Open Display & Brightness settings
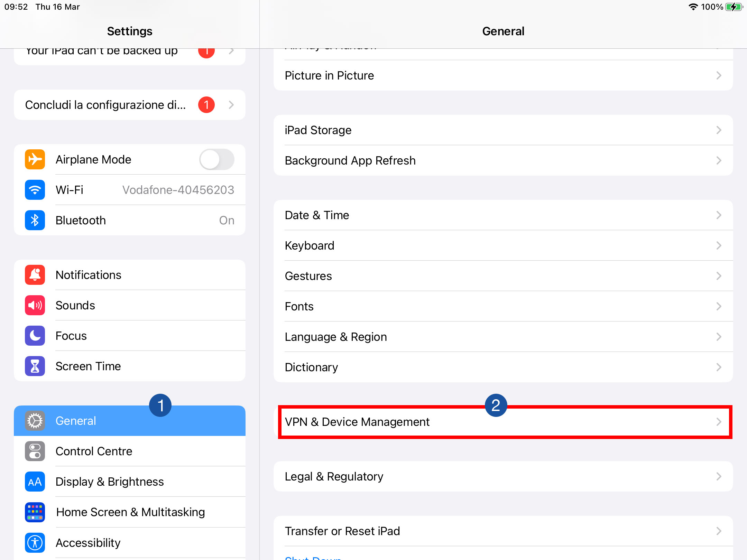This screenshot has width=747, height=560. click(x=110, y=482)
